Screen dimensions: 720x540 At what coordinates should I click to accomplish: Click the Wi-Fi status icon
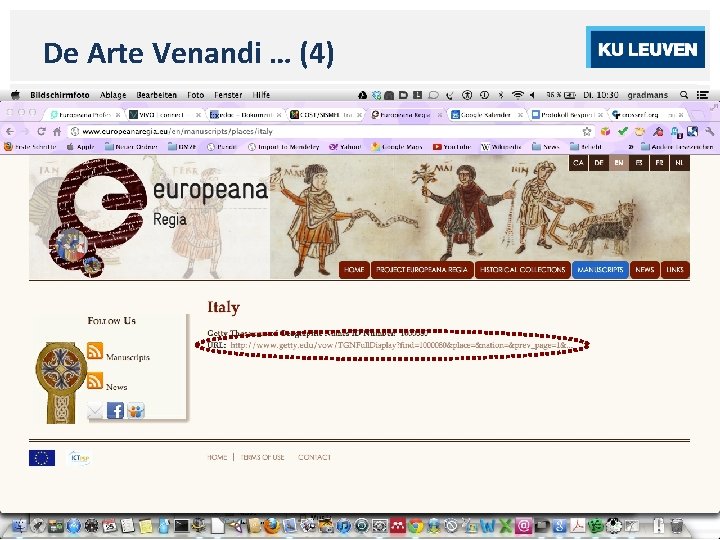[518, 95]
